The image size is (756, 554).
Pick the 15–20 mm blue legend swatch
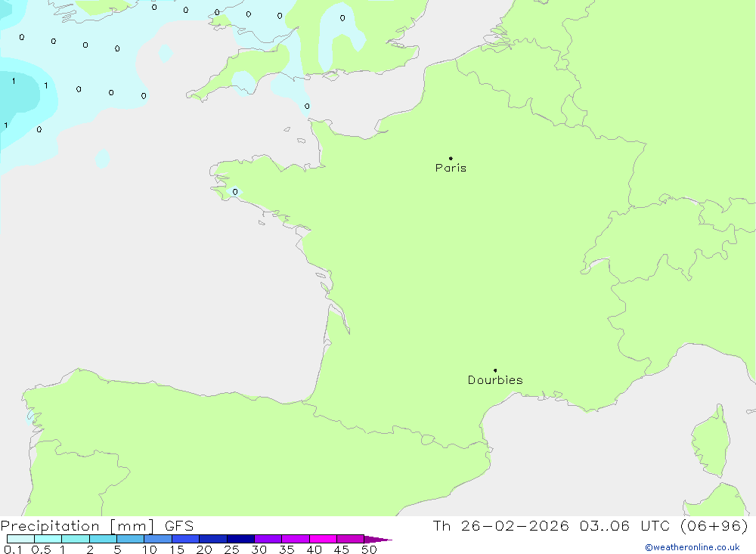[186, 539]
